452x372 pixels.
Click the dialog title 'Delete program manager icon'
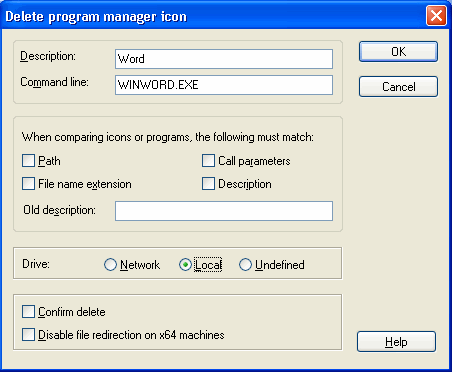pos(96,16)
